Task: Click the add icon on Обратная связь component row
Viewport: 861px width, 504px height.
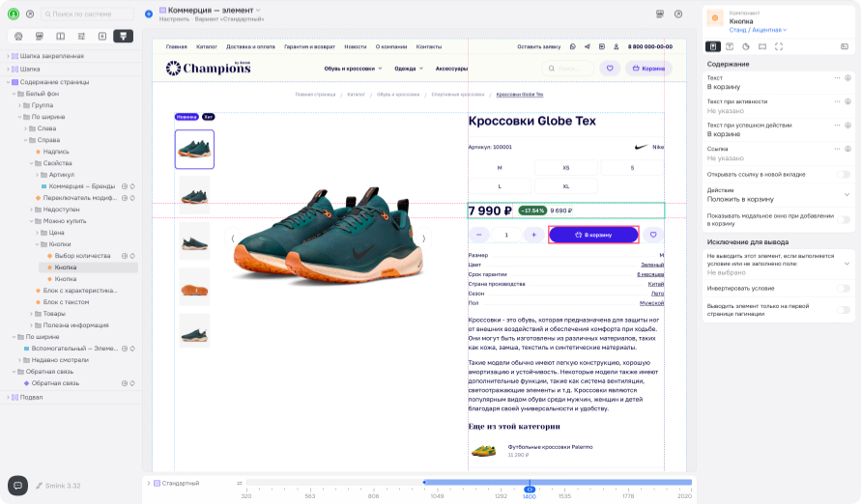Action: coord(125,383)
